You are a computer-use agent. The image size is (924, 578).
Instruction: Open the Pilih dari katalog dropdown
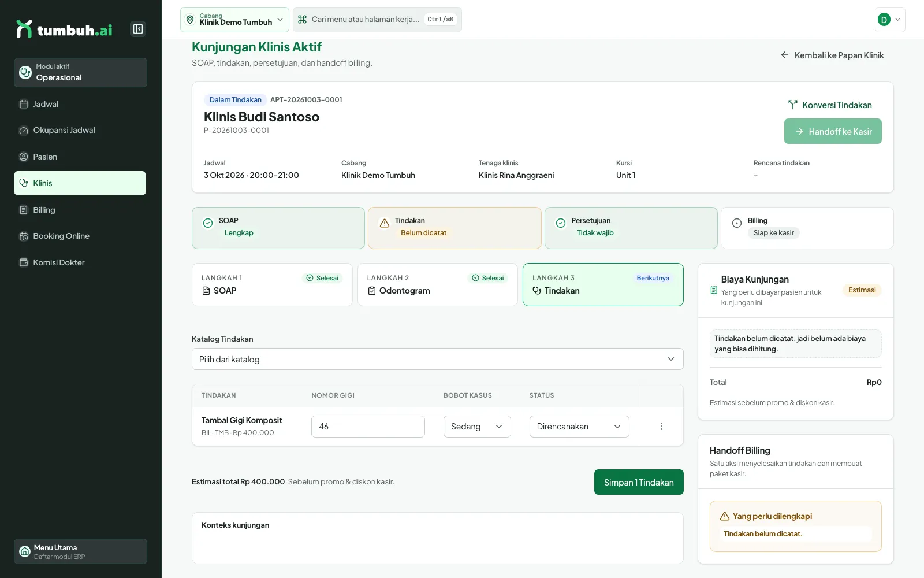tap(438, 359)
